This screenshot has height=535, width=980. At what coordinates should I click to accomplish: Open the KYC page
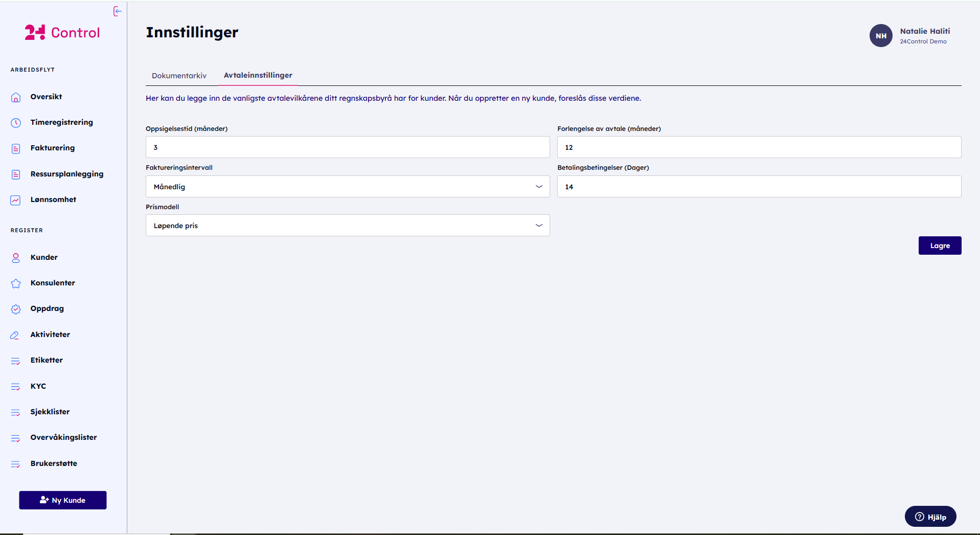[x=38, y=386]
